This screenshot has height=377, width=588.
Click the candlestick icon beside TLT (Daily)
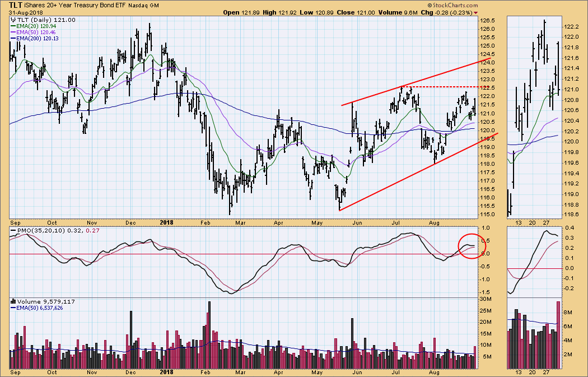point(13,20)
